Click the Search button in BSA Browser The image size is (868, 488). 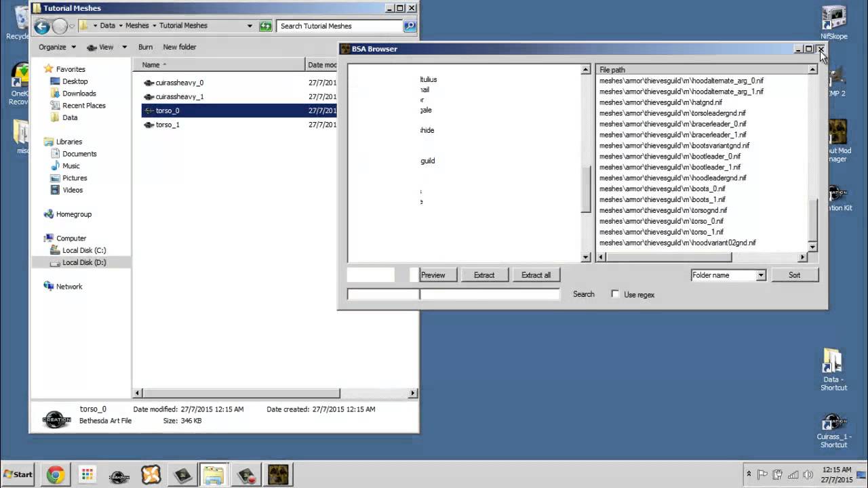[x=584, y=294]
